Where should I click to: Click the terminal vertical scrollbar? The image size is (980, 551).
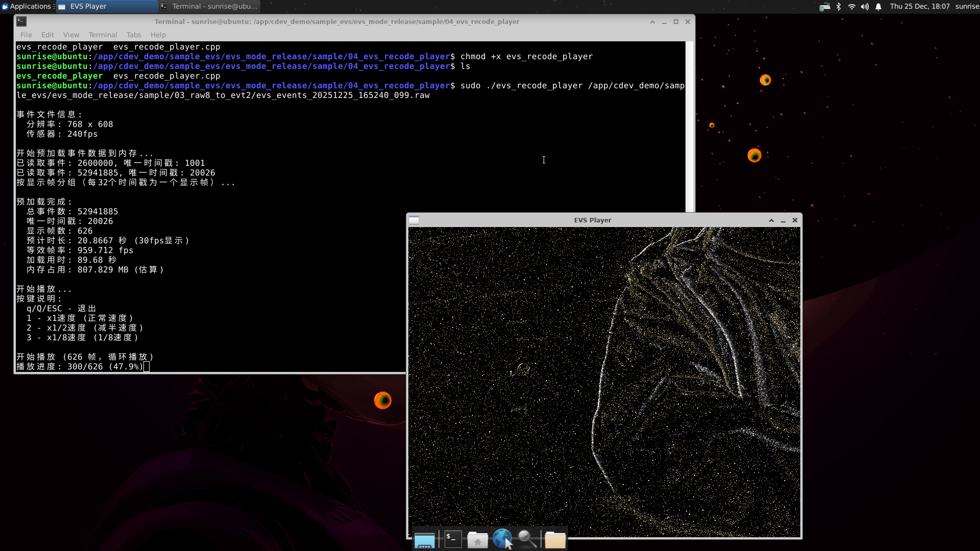coord(690,128)
